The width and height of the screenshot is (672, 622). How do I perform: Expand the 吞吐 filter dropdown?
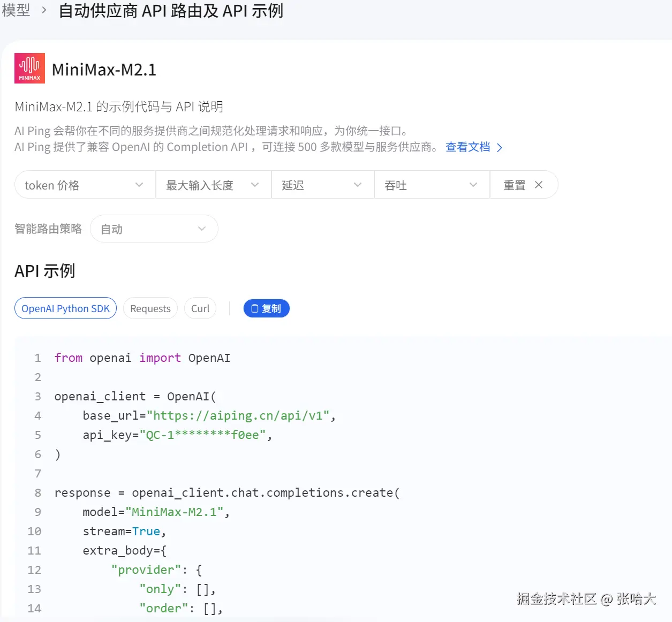pyautogui.click(x=432, y=185)
